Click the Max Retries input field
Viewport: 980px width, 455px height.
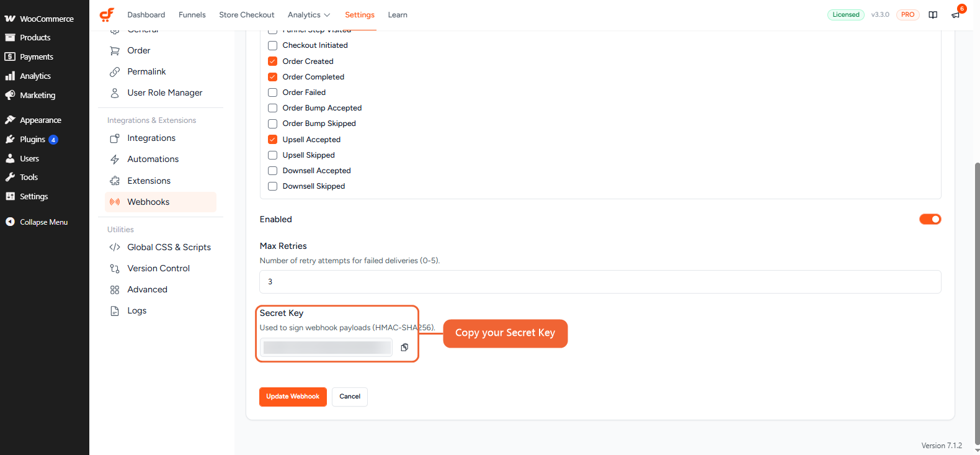click(x=600, y=282)
